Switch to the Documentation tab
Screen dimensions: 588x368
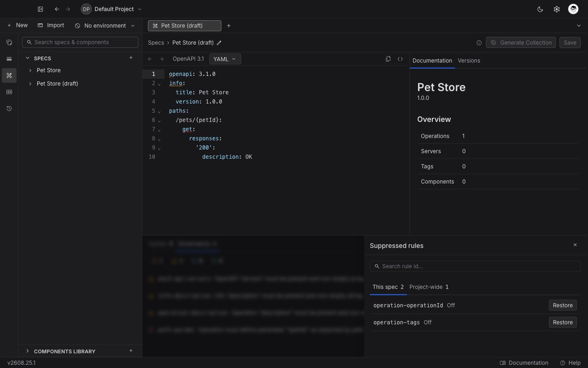coord(432,61)
